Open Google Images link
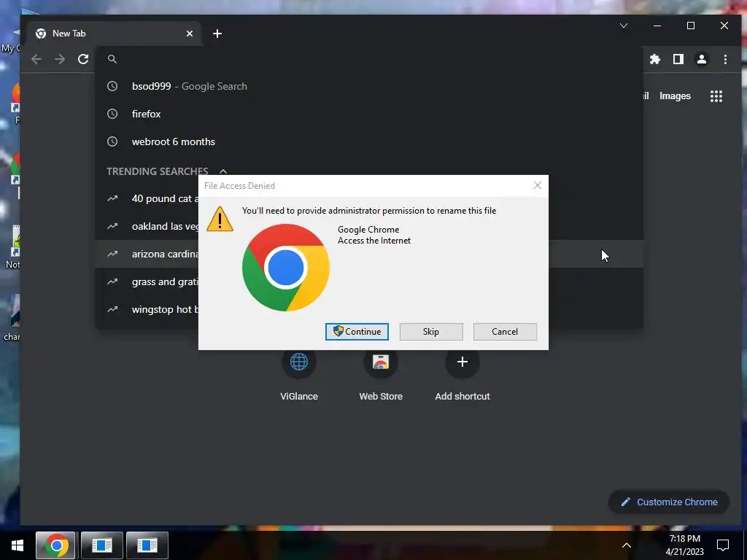747x560 pixels. click(675, 96)
